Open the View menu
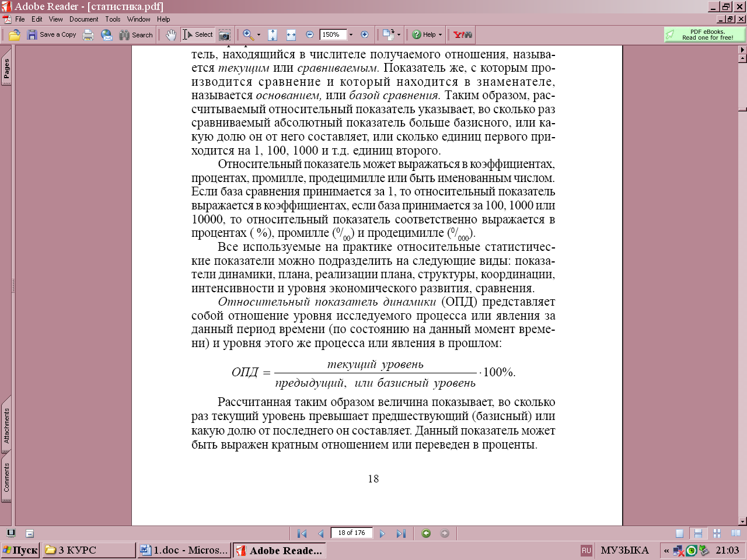Screen dimensions: 747x560 [55, 19]
